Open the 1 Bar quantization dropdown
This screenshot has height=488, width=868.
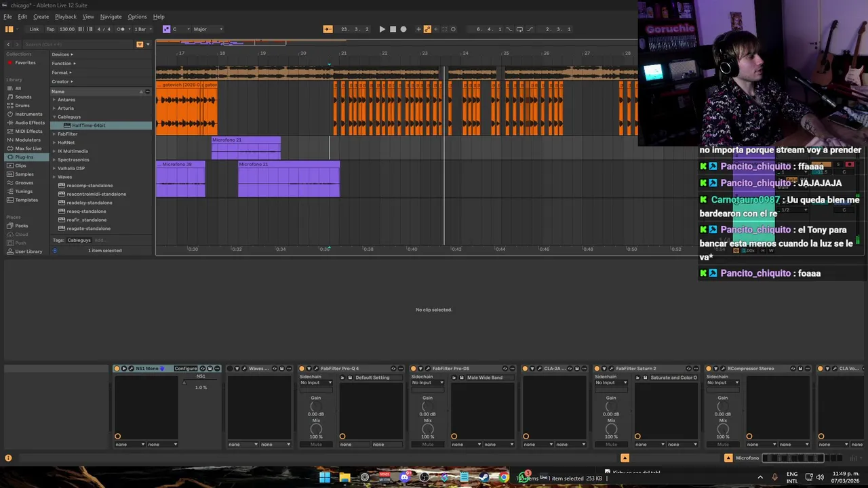[x=143, y=29]
